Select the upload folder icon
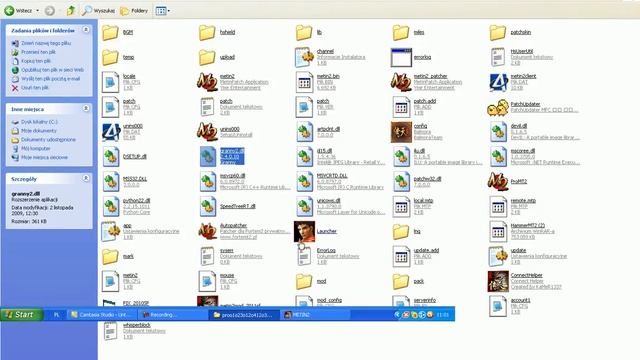Image resolution: width=640 pixels, height=360 pixels. coord(207,57)
